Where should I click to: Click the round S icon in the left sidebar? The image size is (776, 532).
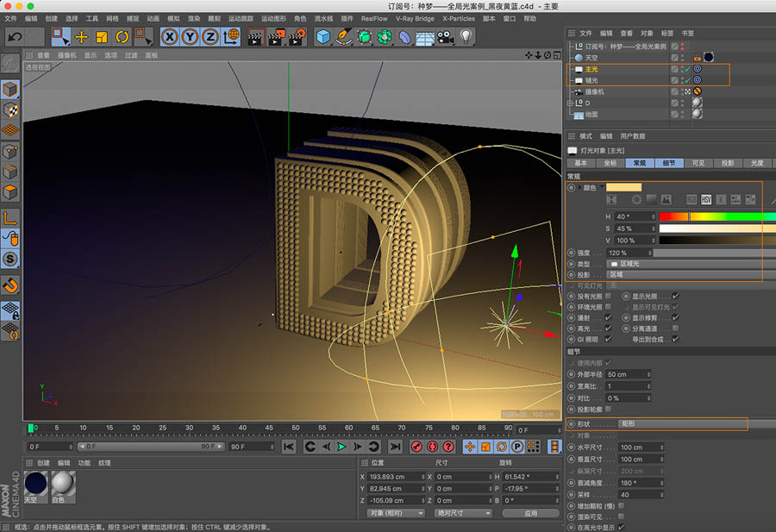[9, 259]
